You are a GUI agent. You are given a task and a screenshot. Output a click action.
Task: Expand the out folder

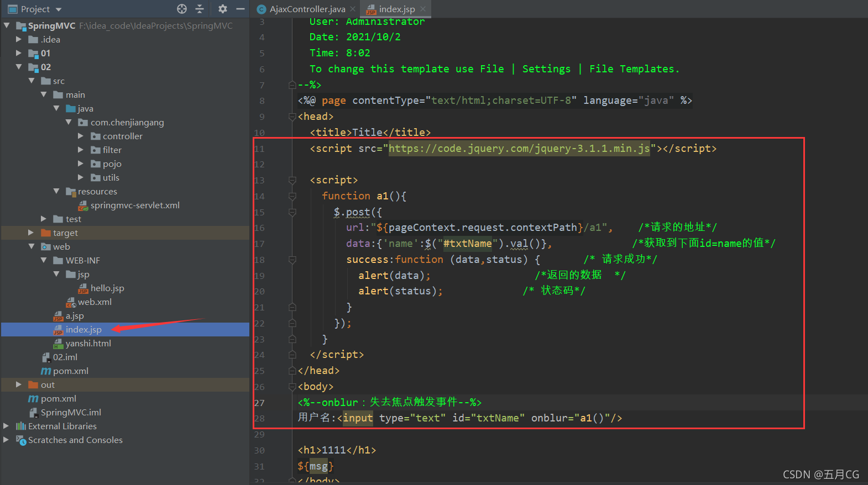pos(19,384)
